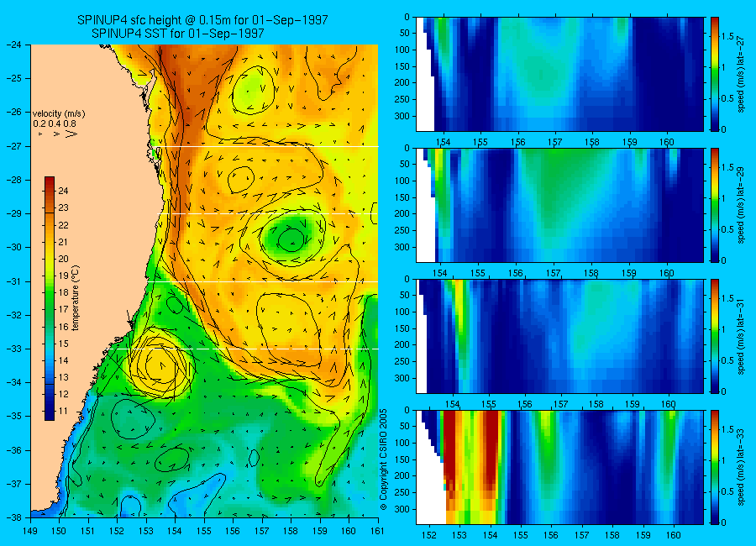Click the "24" tick on the temperature scale
Image resolution: width=756 pixels, height=546 pixels.
click(x=63, y=191)
